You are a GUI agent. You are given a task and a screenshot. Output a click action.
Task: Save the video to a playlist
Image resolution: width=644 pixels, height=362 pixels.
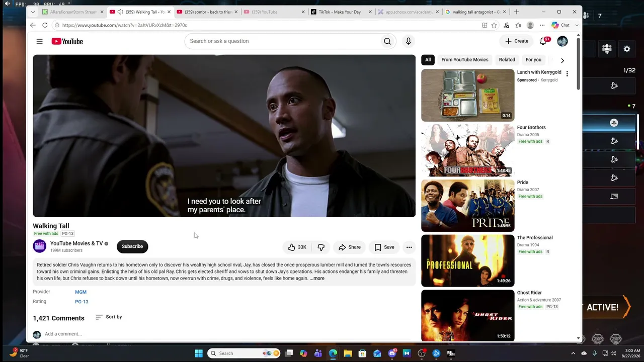click(x=384, y=247)
